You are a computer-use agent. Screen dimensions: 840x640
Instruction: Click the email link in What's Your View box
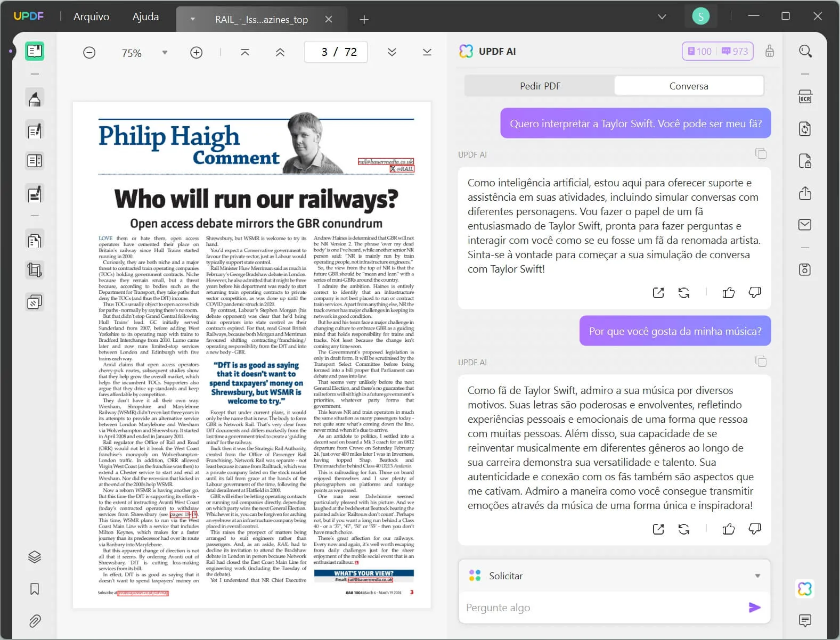pos(370,579)
